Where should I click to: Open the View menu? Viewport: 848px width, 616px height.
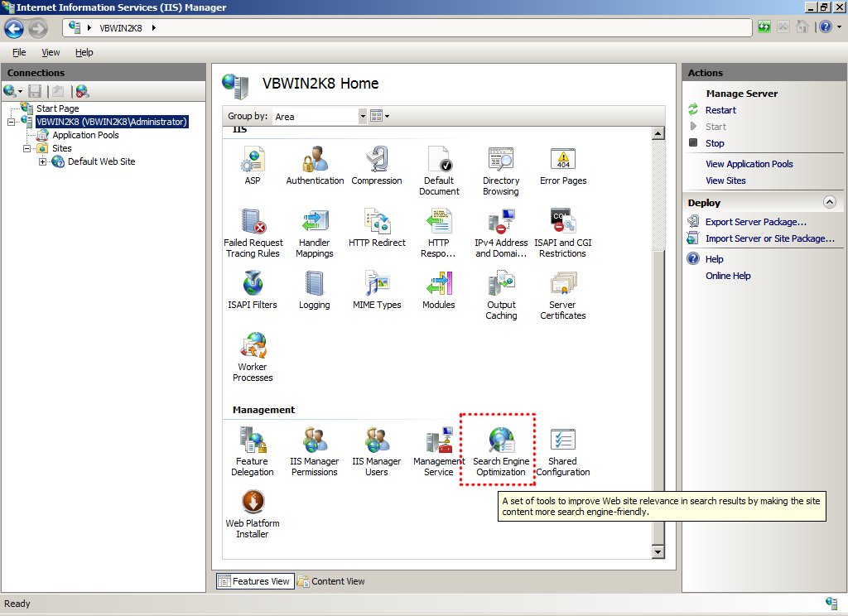pyautogui.click(x=51, y=52)
